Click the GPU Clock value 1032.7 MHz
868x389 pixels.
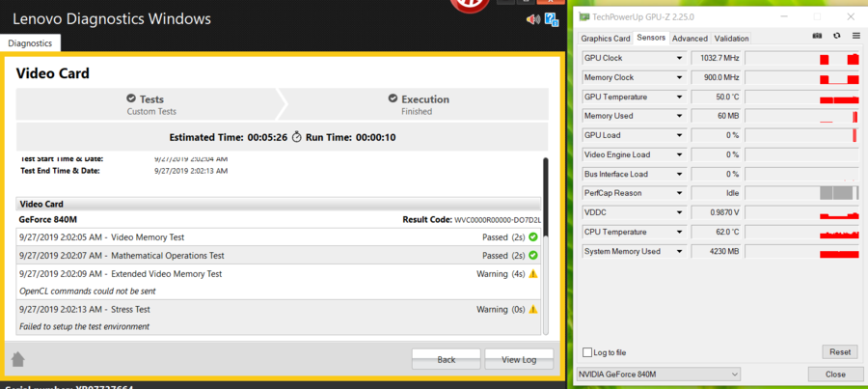[717, 58]
